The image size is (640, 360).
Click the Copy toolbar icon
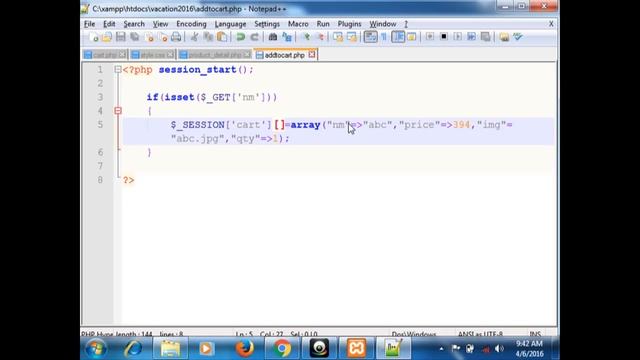pos(208,37)
